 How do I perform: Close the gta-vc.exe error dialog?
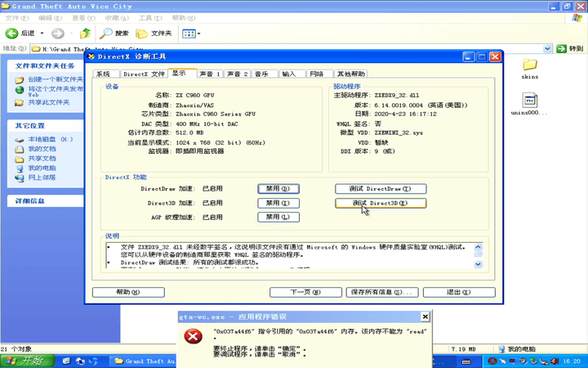(425, 317)
